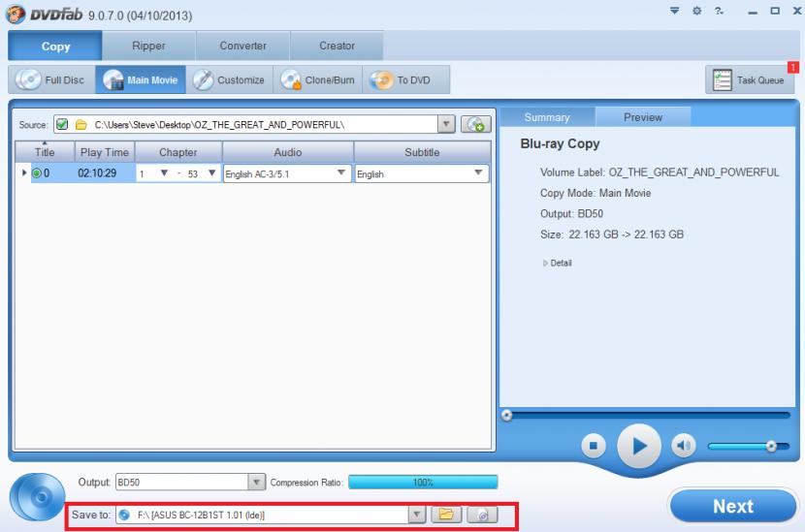Mute the preview volume
Screen dimensions: 805x532
(x=684, y=446)
